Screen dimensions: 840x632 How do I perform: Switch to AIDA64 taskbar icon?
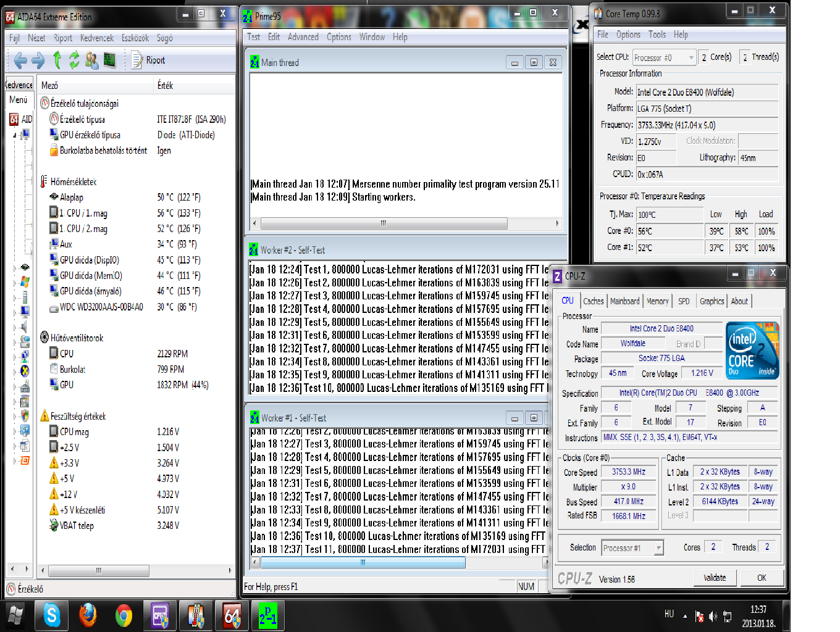(232, 615)
